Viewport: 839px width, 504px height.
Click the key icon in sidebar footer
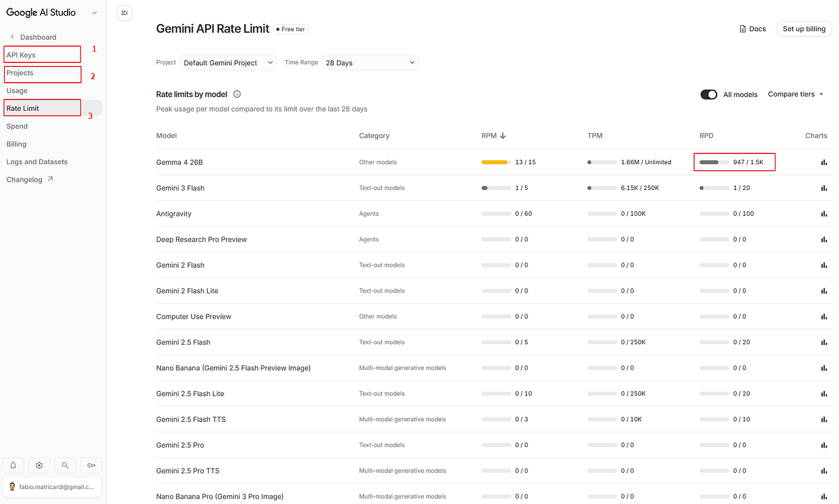pos(91,465)
